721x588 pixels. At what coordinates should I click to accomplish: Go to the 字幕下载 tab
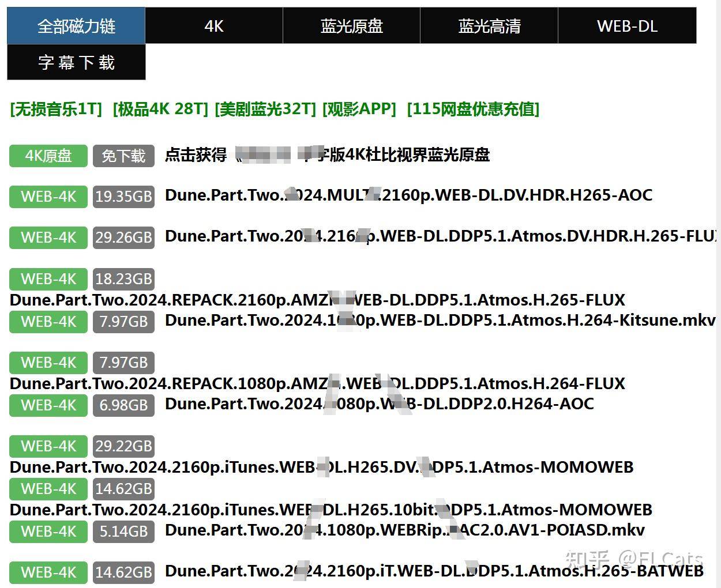pos(76,62)
